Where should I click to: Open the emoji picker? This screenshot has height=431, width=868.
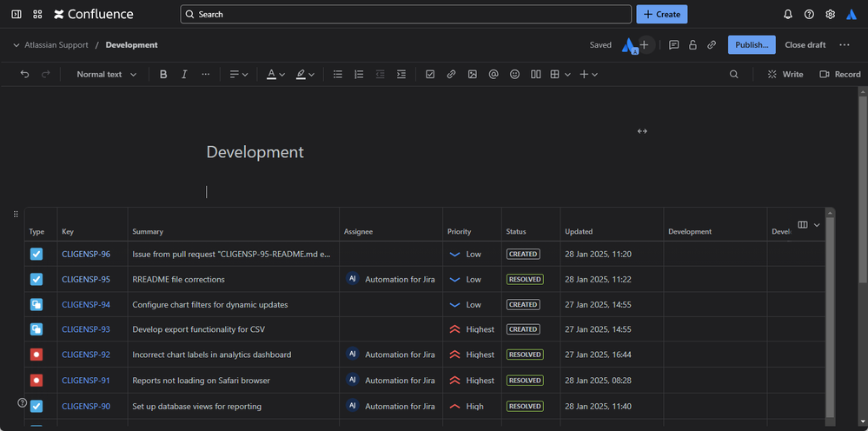[x=514, y=75]
